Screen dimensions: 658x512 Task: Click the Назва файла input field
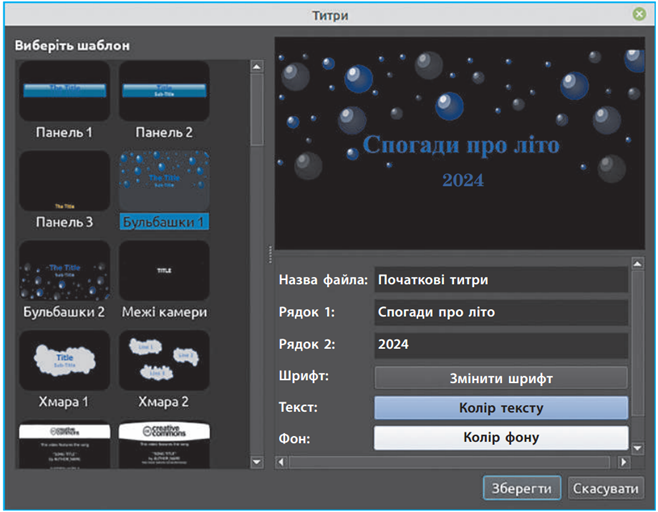coord(501,280)
